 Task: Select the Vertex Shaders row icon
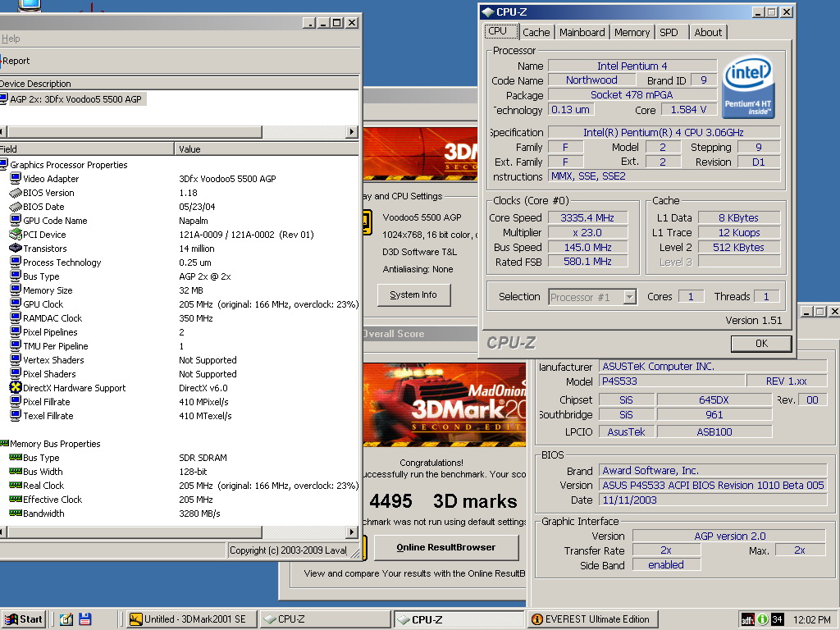pos(16,359)
